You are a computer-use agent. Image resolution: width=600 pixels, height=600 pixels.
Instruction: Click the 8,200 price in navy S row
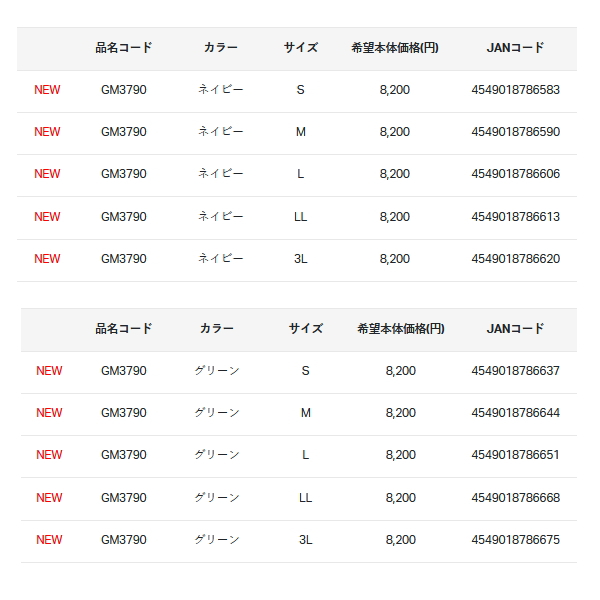[x=395, y=90]
